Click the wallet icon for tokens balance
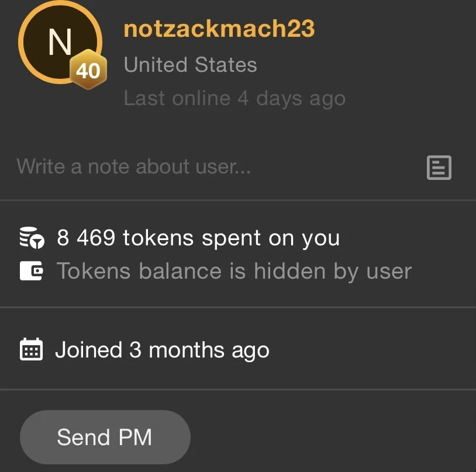This screenshot has width=476, height=472. [x=32, y=271]
